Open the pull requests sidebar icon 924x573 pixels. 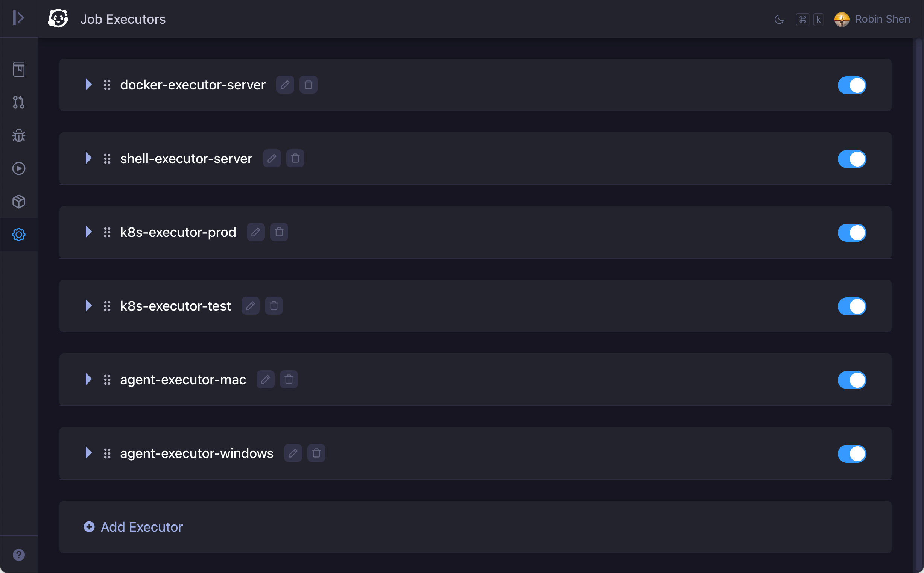point(18,102)
